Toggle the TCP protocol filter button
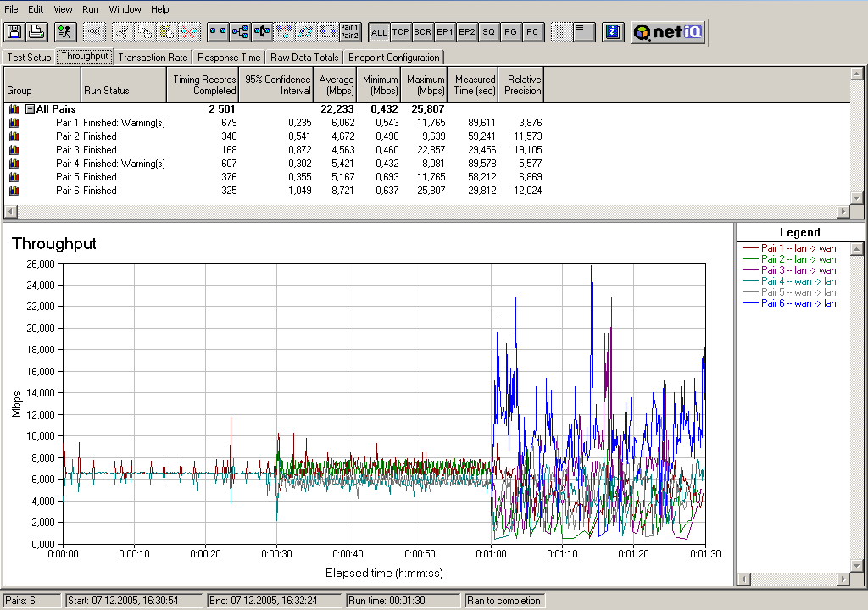This screenshot has width=868, height=610. [401, 32]
